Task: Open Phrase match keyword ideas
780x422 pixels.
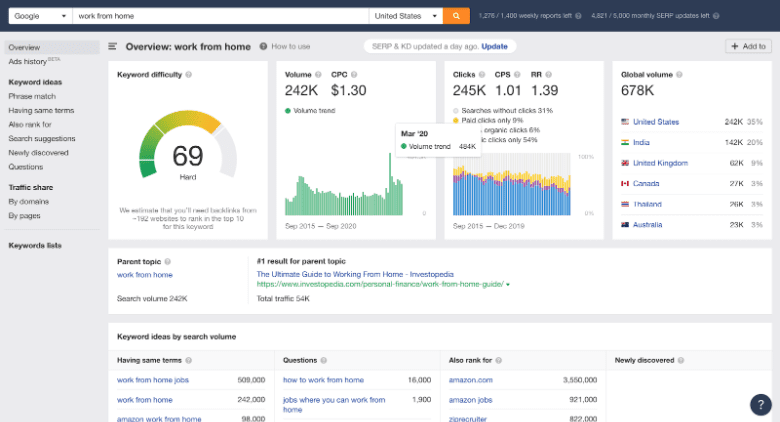Action: coord(32,96)
